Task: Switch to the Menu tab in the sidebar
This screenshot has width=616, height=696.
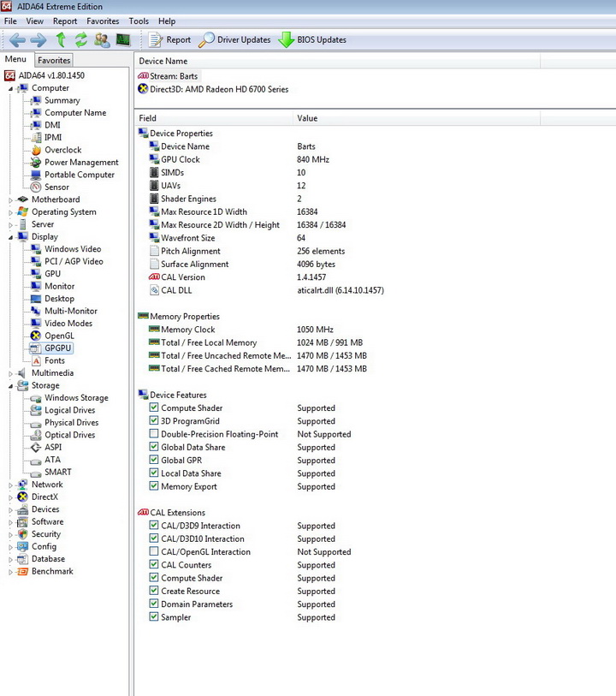Action: [x=16, y=59]
